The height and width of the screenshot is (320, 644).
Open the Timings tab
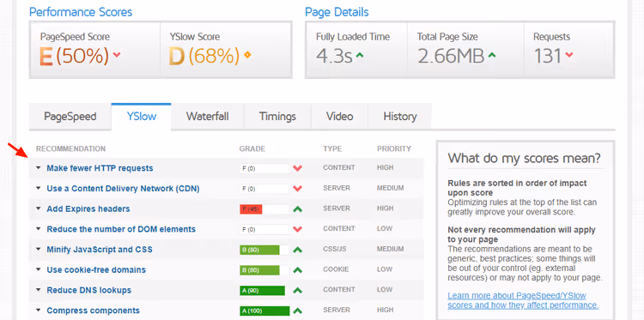277,117
